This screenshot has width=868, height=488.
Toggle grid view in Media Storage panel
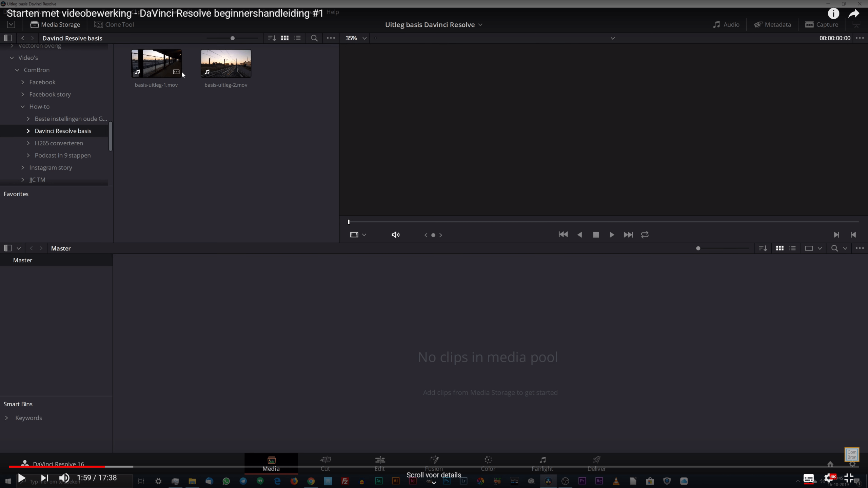[285, 38]
